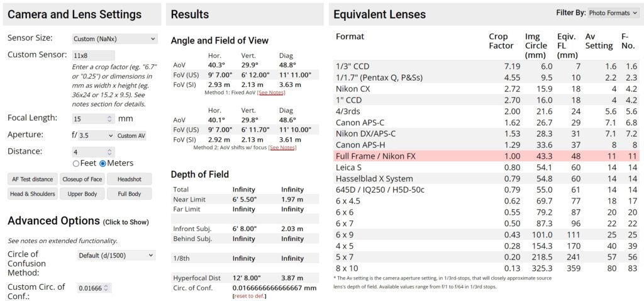Click the AF Test distance button
Image resolution: width=644 pixels, height=301 pixels.
coord(31,179)
